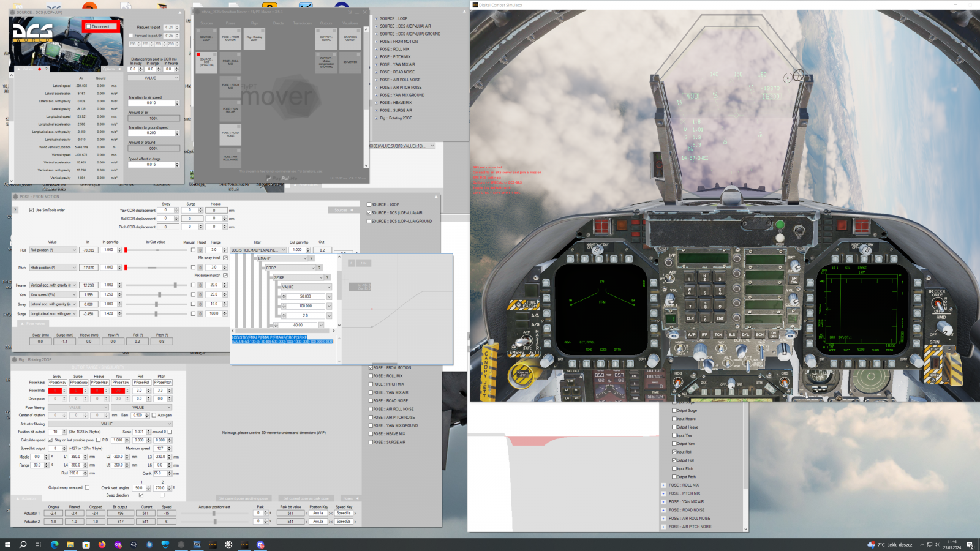This screenshot has height=551, width=980.
Task: Adjust Heave In/Out value slider
Action: [175, 285]
